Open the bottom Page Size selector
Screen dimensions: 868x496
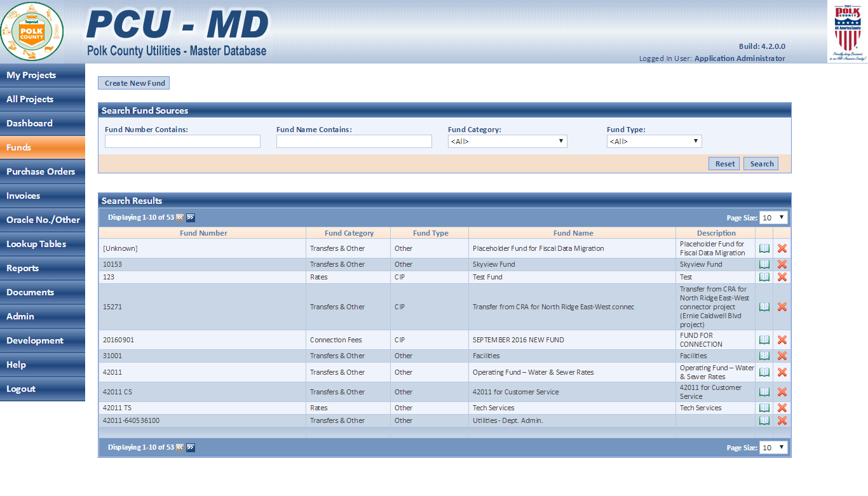click(x=774, y=448)
